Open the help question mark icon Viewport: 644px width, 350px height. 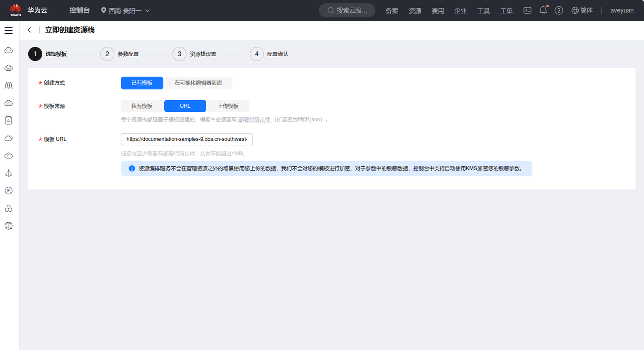tap(559, 10)
